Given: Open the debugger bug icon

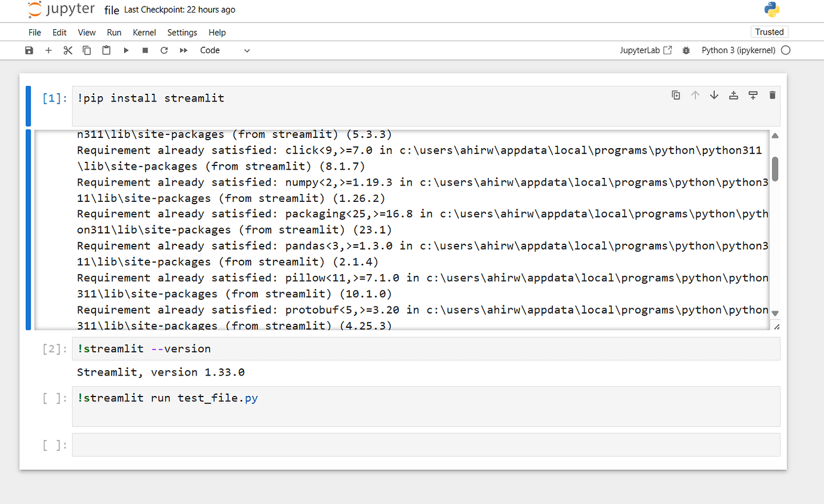Looking at the screenshot, I should coord(686,50).
